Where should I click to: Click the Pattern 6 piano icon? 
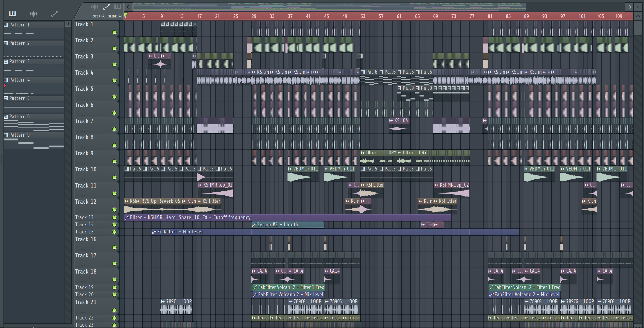pyautogui.click(x=6, y=117)
